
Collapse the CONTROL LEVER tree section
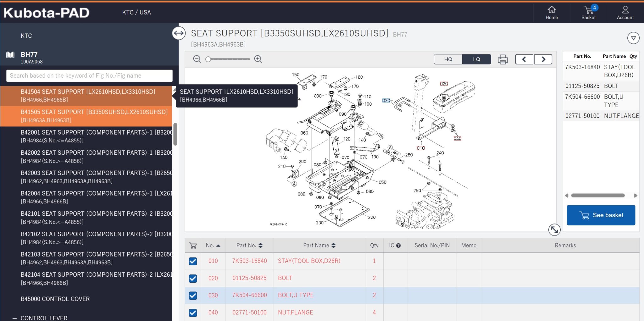(x=14, y=318)
